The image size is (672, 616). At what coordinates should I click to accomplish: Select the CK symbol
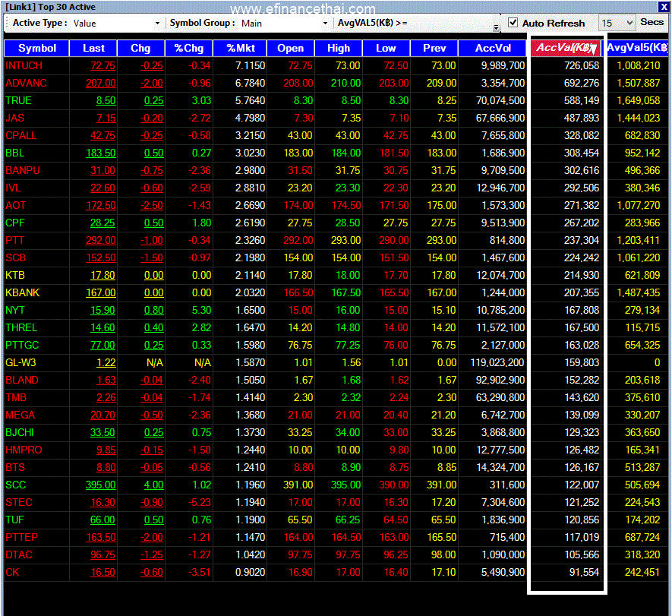[12, 572]
